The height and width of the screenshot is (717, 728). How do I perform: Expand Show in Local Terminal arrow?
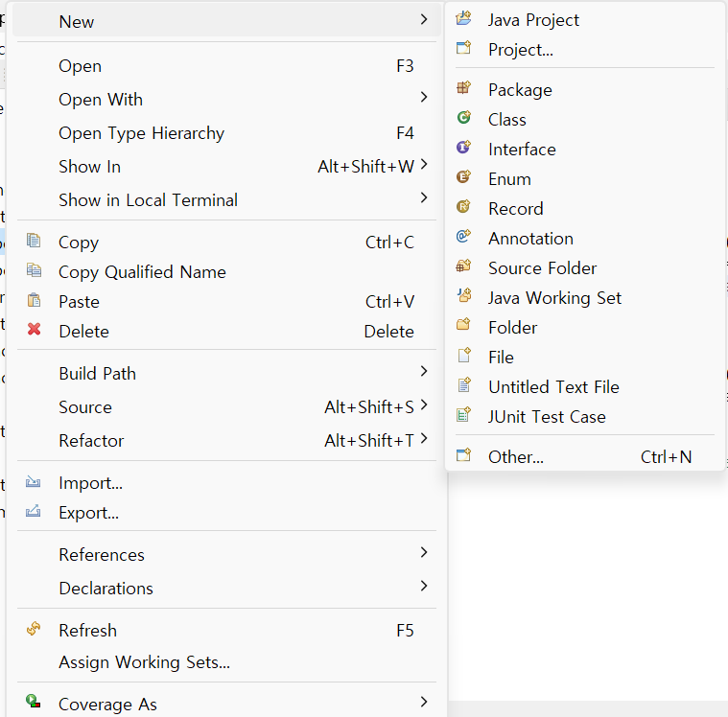click(423, 197)
